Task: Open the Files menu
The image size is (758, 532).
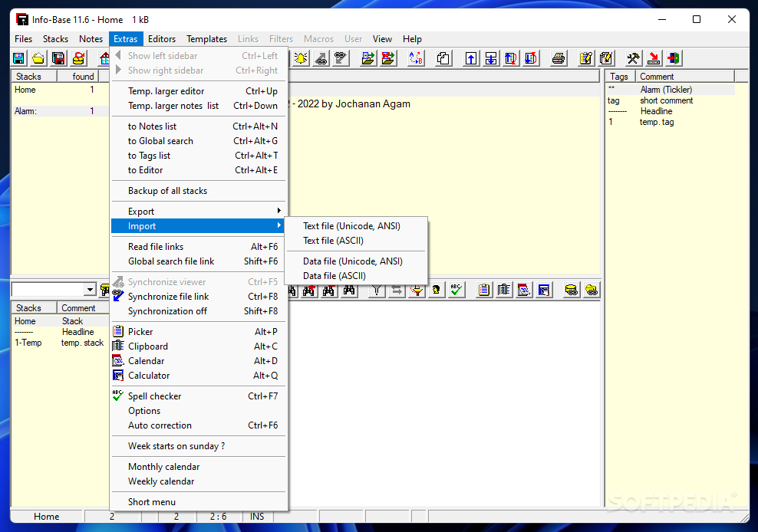Action: pyautogui.click(x=23, y=39)
